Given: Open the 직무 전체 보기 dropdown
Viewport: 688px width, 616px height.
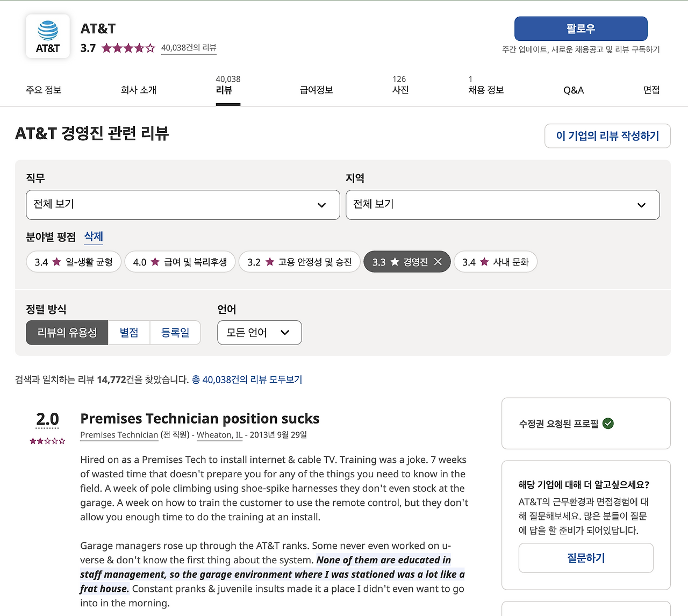Looking at the screenshot, I should coord(183,205).
